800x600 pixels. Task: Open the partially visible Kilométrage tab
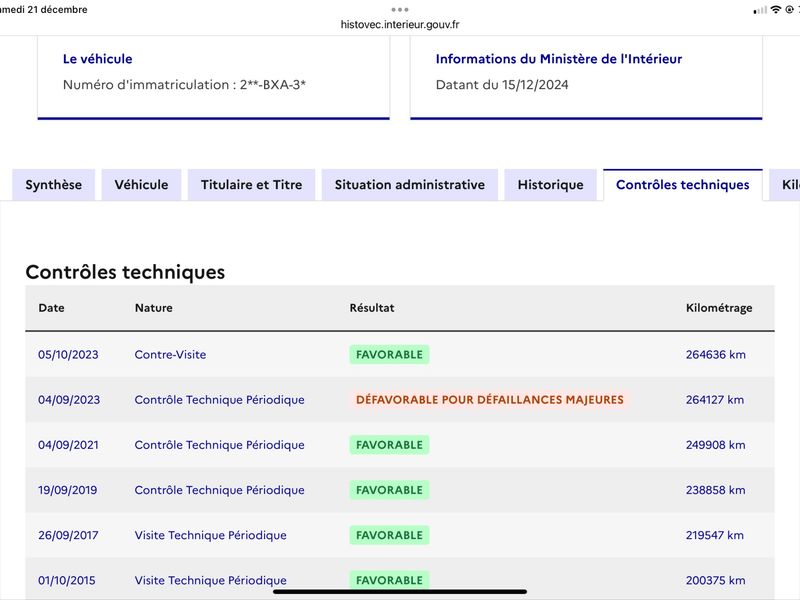pyautogui.click(x=785, y=185)
